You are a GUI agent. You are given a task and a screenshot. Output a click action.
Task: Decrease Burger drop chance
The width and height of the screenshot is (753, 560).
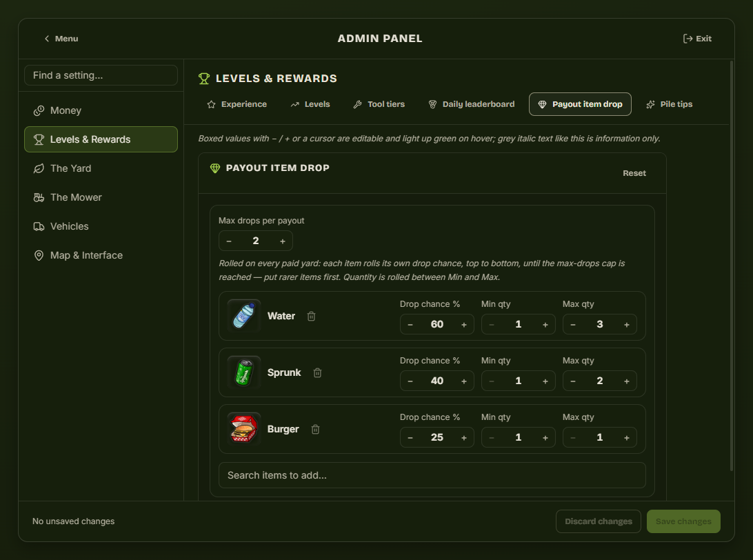pos(410,438)
